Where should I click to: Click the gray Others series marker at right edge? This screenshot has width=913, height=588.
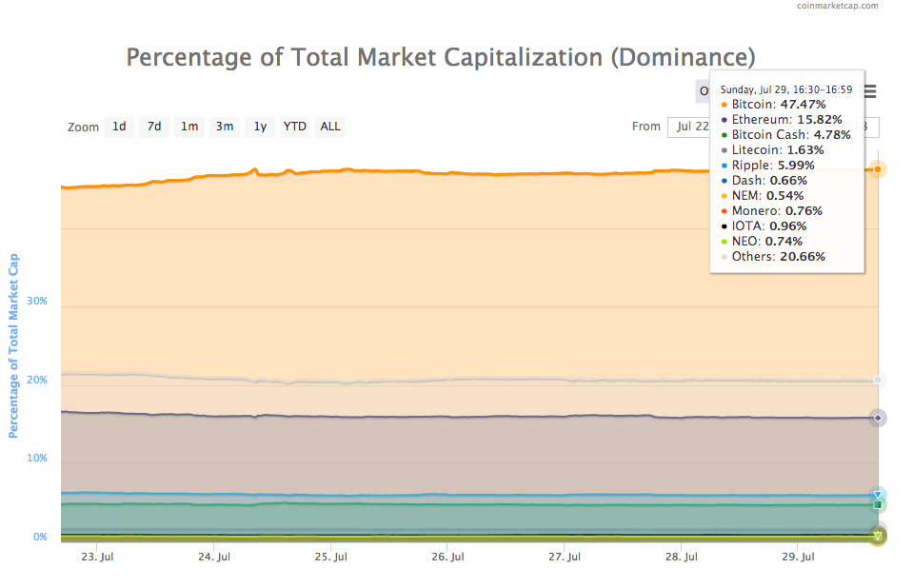coord(877,379)
